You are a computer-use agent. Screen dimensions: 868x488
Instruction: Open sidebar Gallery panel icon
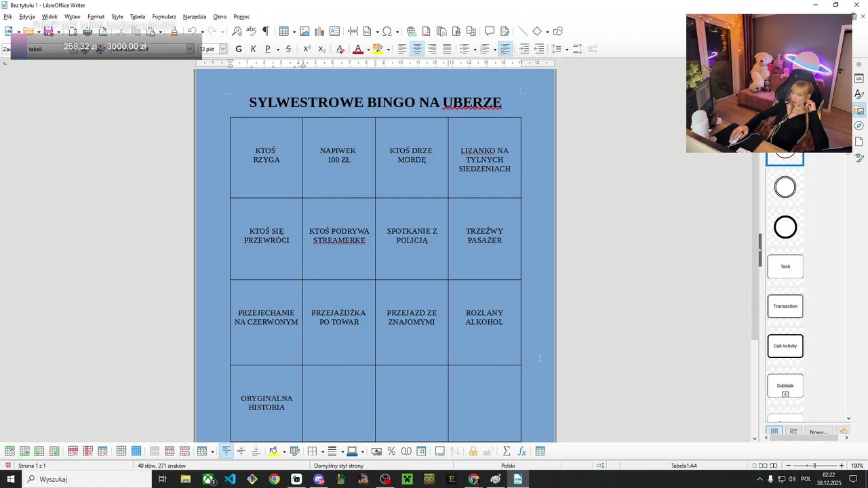[859, 110]
